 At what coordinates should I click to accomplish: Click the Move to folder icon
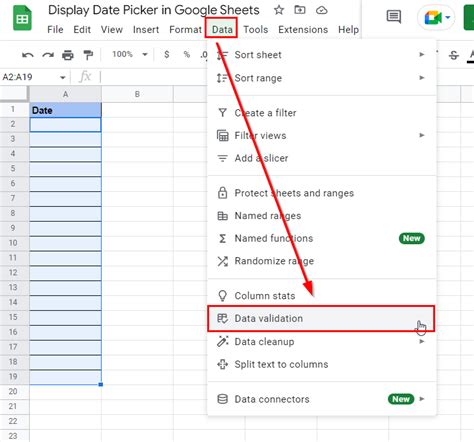[300, 10]
